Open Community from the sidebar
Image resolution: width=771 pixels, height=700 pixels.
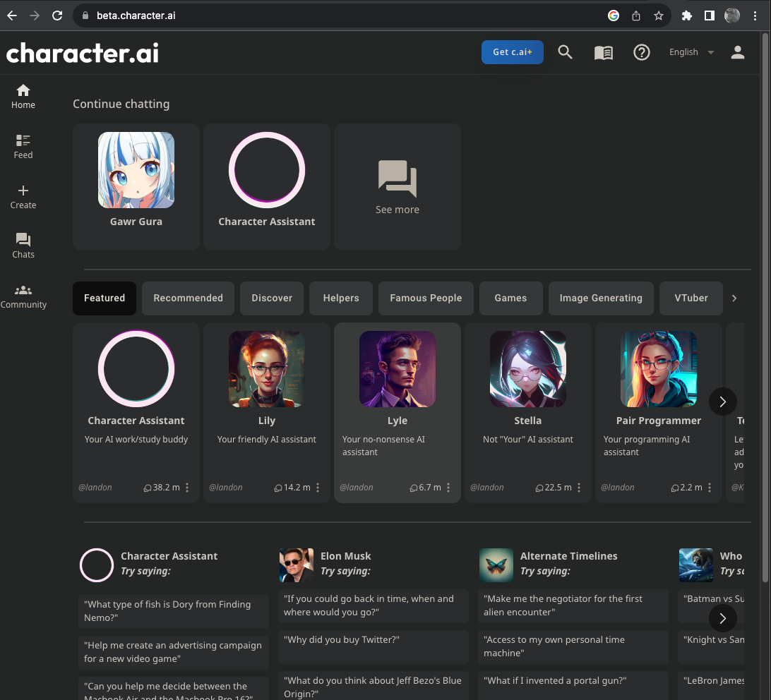pyautogui.click(x=23, y=297)
